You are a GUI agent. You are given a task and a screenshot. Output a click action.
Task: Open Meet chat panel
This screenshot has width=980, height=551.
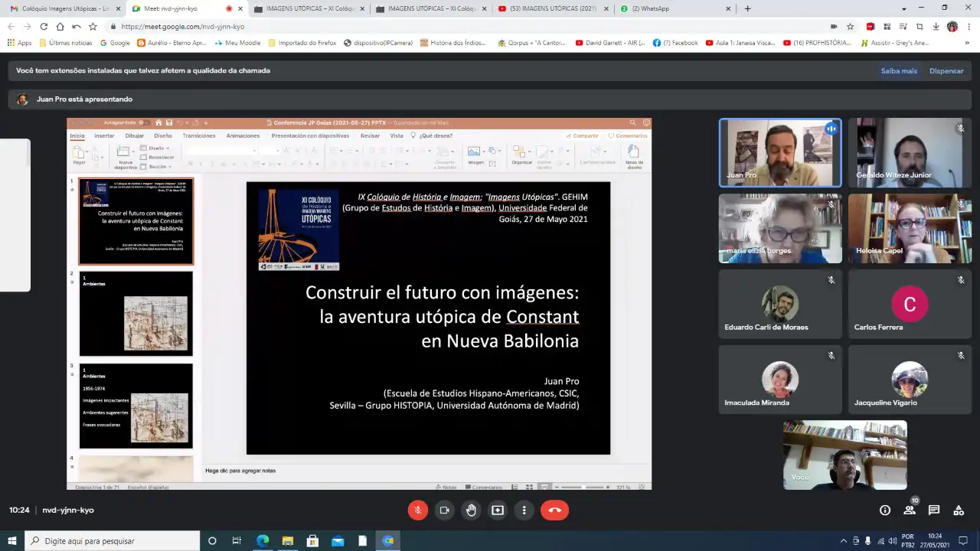[x=933, y=510]
